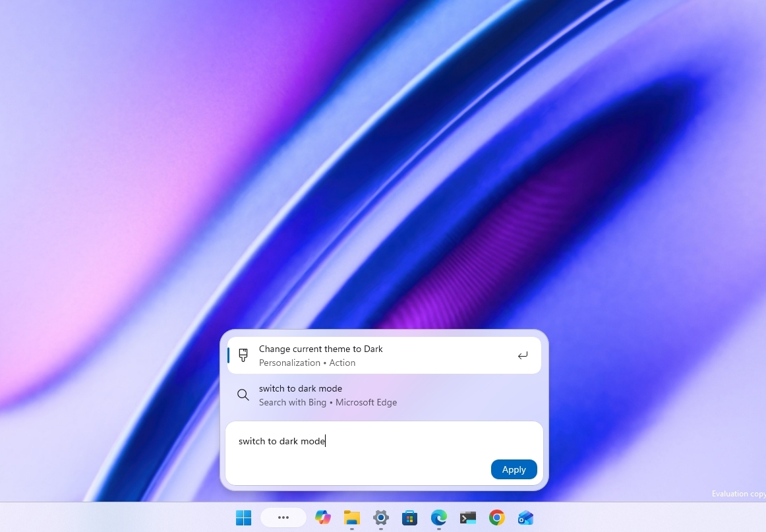Open Copilot from the taskbar
766x532 pixels.
click(x=322, y=517)
